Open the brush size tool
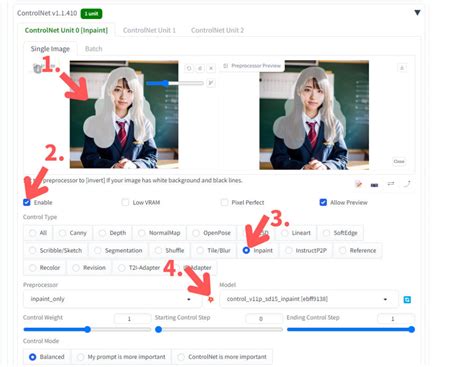 pyautogui.click(x=210, y=83)
